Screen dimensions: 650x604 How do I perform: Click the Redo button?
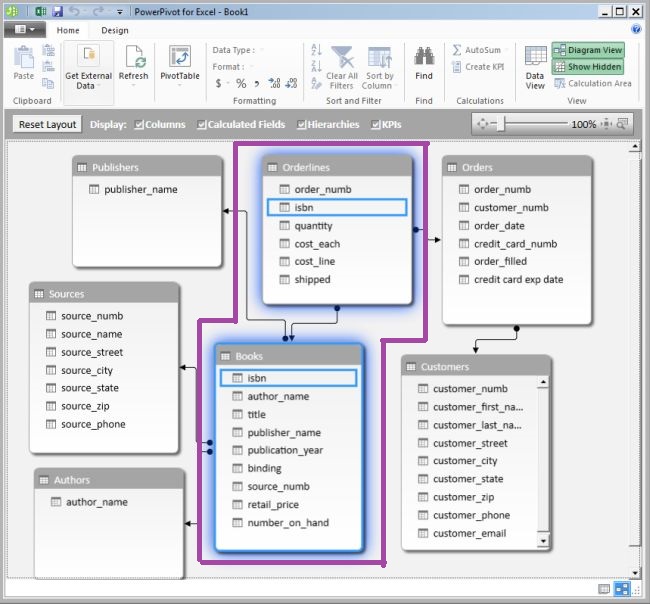[x=98, y=12]
